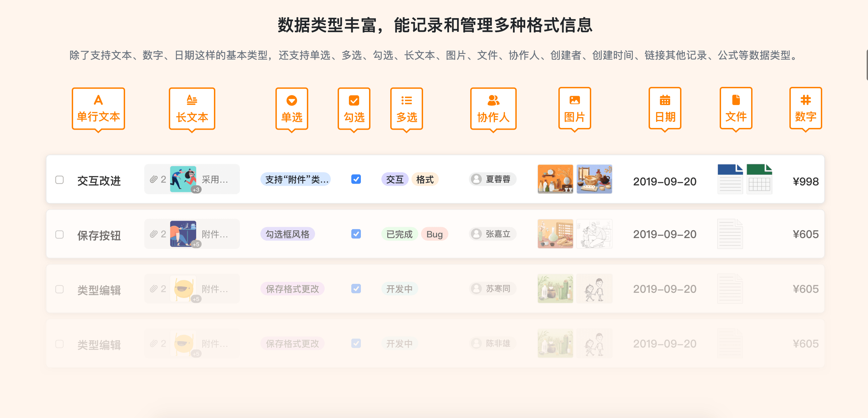
Task: Click the 长文本 field type icon
Action: pos(192,109)
